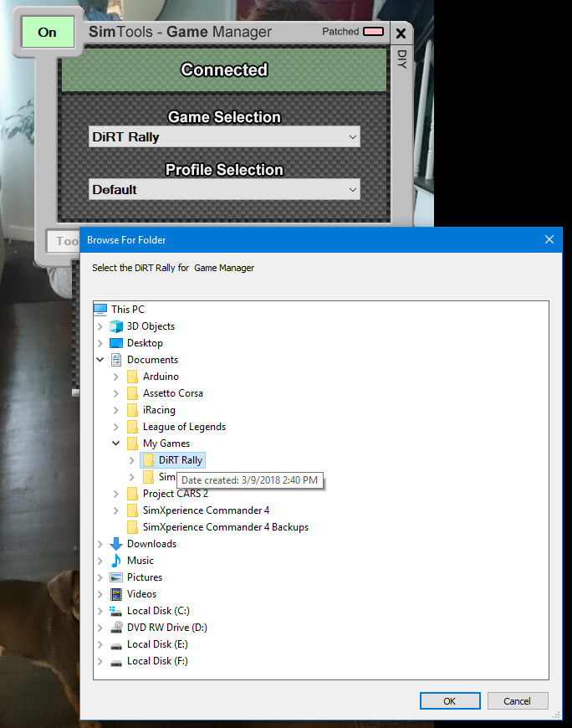Click the Connected status banner

click(224, 69)
